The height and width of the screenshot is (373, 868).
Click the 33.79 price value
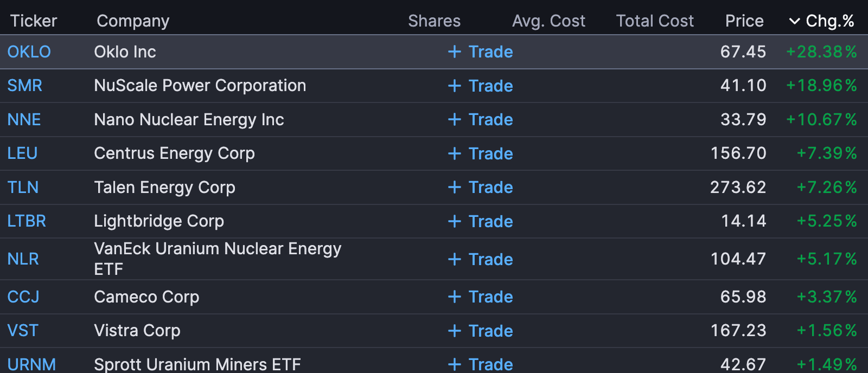[x=743, y=119]
